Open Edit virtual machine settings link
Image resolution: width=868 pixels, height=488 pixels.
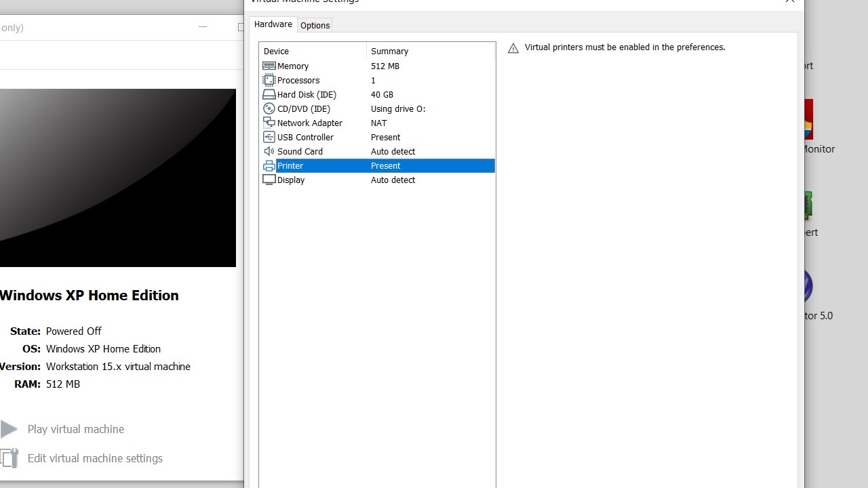pyautogui.click(x=95, y=458)
